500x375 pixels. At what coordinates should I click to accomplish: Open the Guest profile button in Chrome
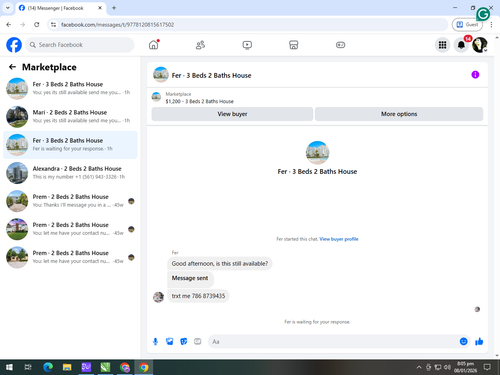click(x=467, y=24)
